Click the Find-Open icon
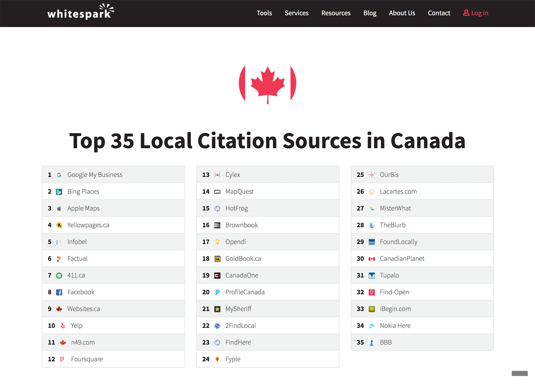Viewport: 535px width, 392px height. (x=372, y=292)
